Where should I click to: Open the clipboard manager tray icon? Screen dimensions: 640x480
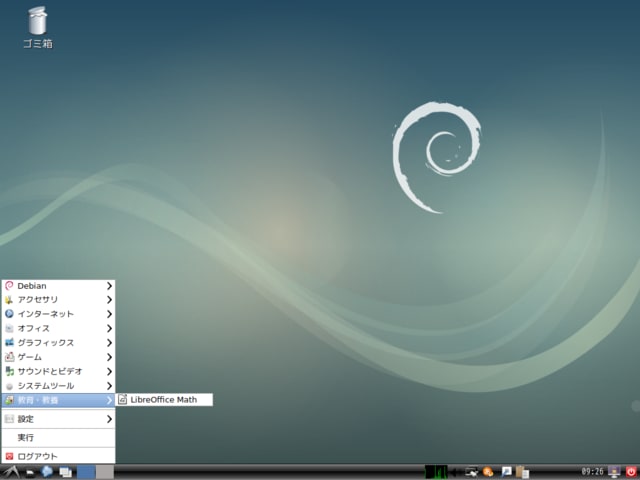tap(522, 472)
